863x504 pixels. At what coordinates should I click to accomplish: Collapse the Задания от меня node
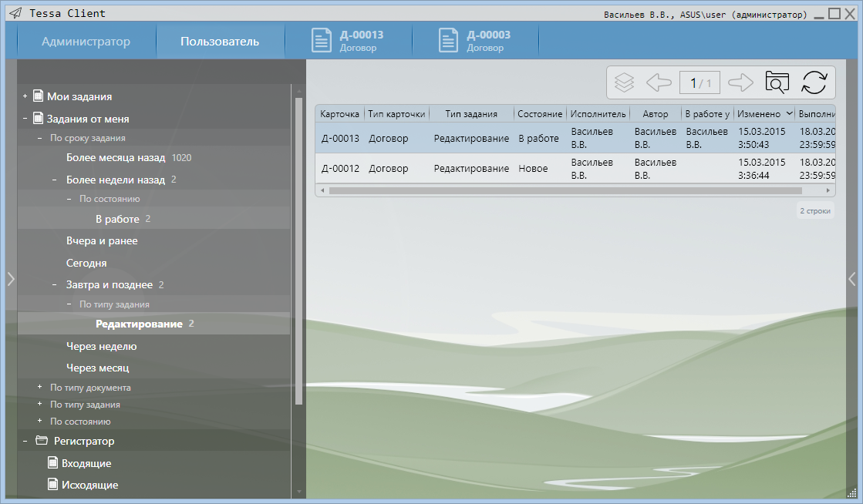pos(25,119)
